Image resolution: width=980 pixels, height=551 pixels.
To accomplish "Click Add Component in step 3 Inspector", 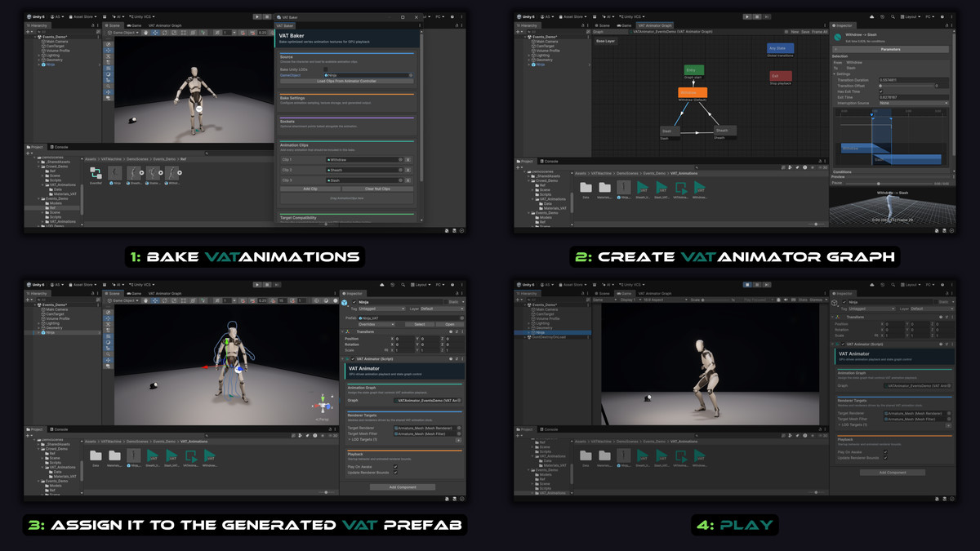I will click(x=403, y=487).
